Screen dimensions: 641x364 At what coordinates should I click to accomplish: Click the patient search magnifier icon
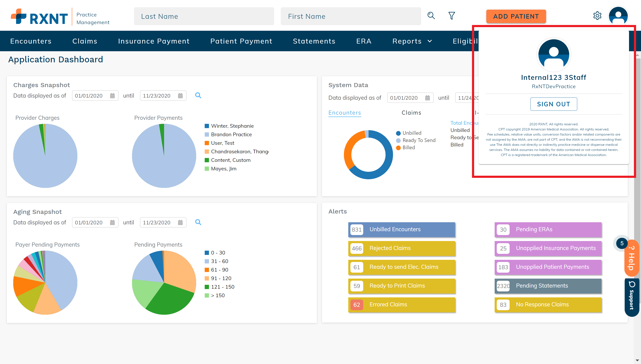pos(431,16)
